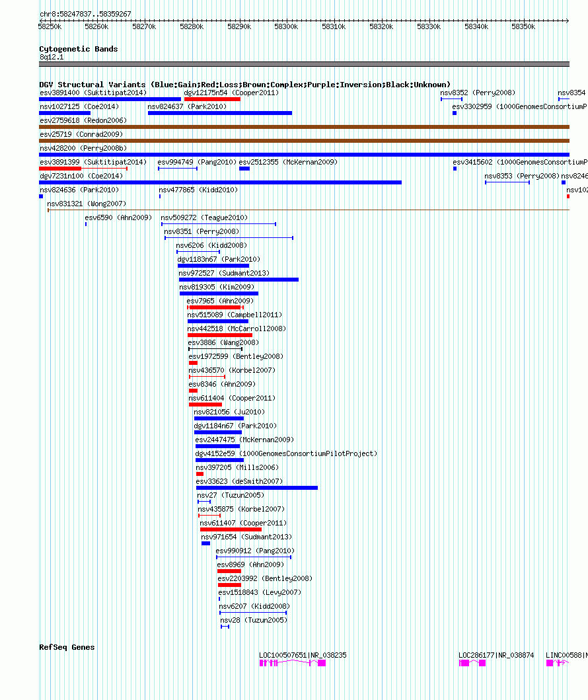
Task: Open esv3302959 variant label
Action: click(520, 106)
